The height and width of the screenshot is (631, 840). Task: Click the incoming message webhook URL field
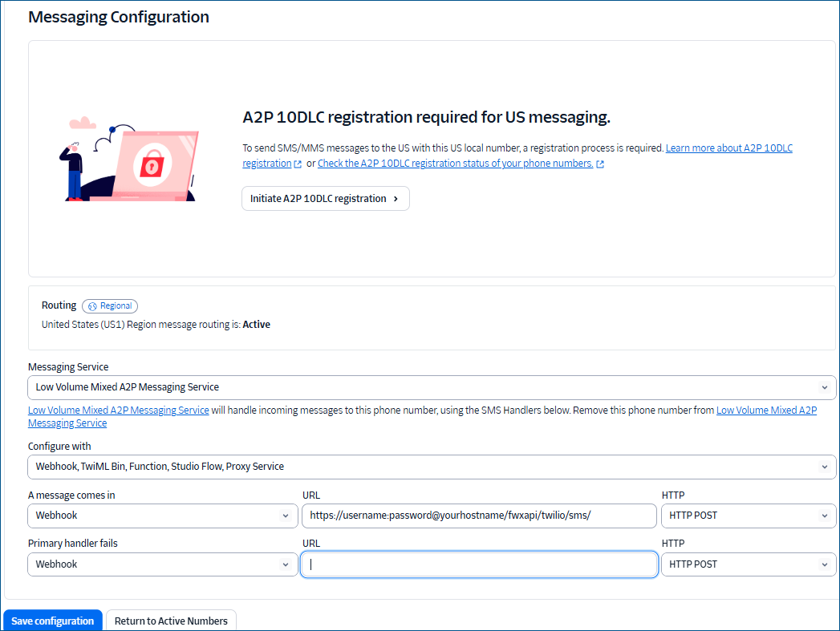[478, 516]
